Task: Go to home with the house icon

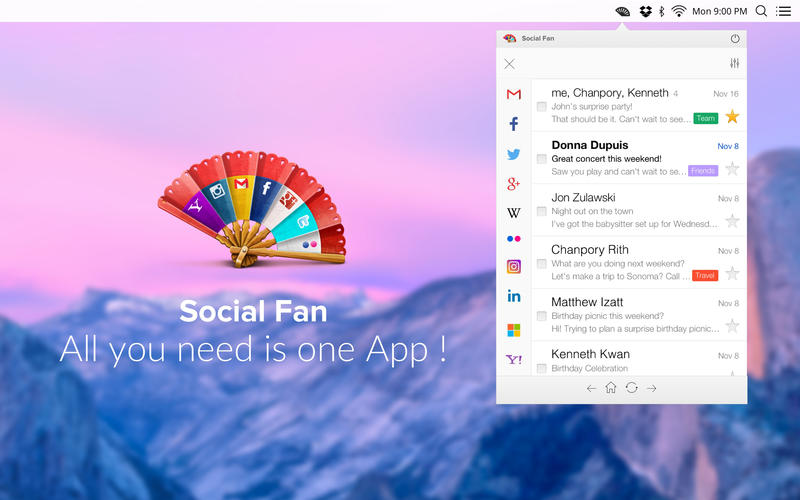Action: click(611, 388)
